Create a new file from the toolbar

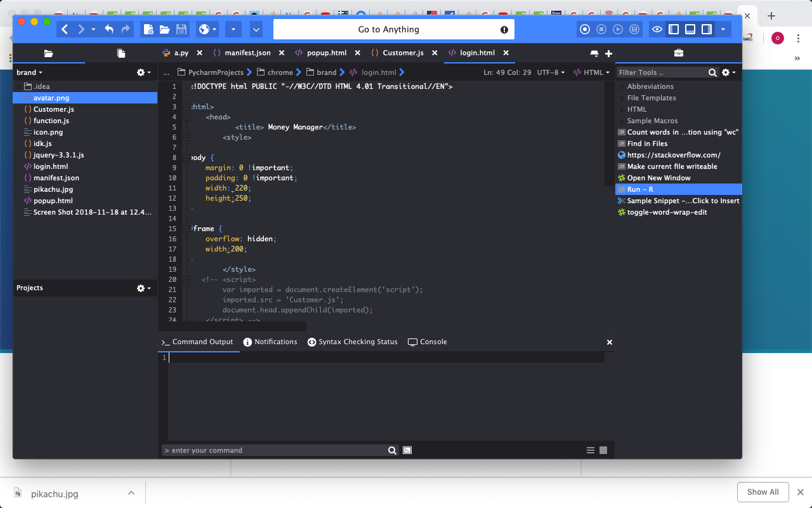(x=148, y=29)
